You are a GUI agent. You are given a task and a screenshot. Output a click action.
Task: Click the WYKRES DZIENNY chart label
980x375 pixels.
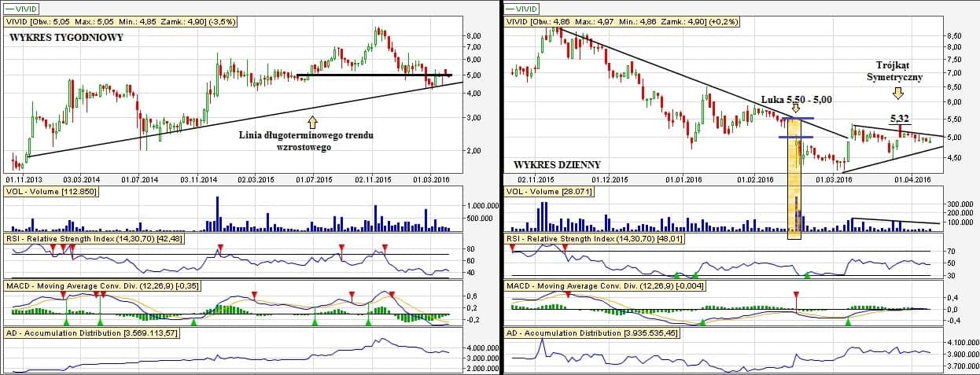pyautogui.click(x=557, y=165)
